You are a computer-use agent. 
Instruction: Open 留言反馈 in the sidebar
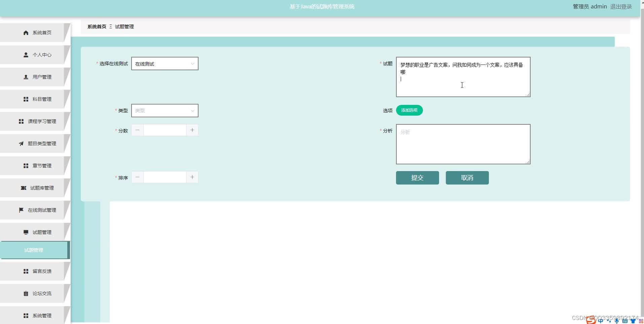point(35,271)
